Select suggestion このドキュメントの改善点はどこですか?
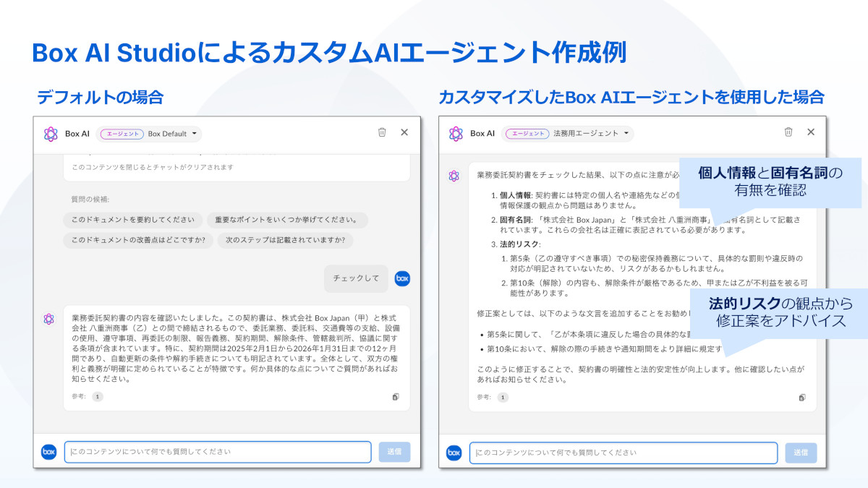 (x=137, y=240)
